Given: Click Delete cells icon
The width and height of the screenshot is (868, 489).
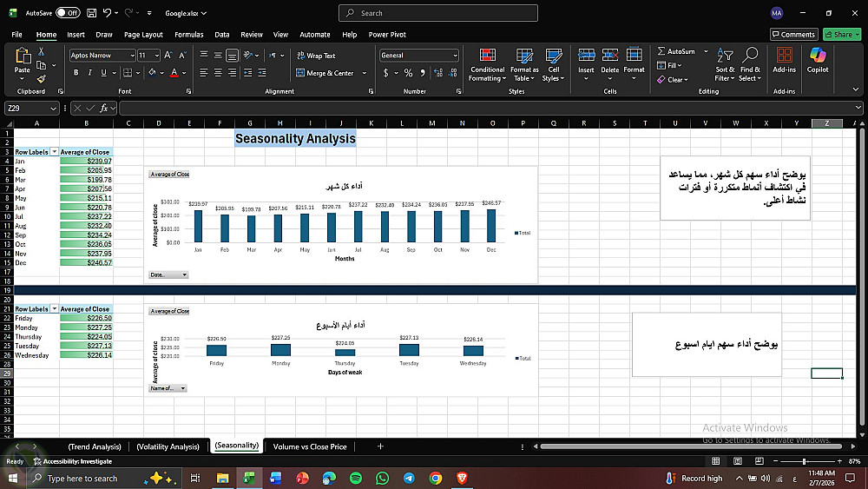Looking at the screenshot, I should [610, 55].
